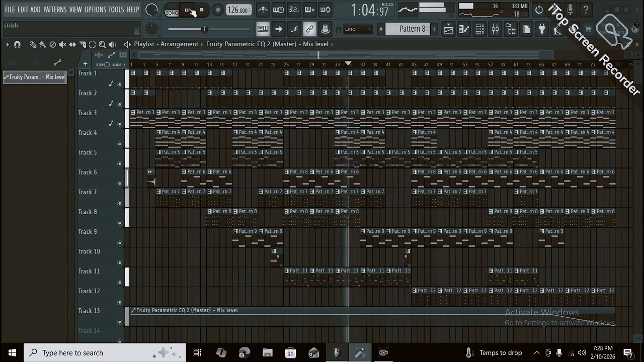Adjust the master pitch knob
Image resolution: width=644 pixels, height=362 pixels.
(x=151, y=29)
